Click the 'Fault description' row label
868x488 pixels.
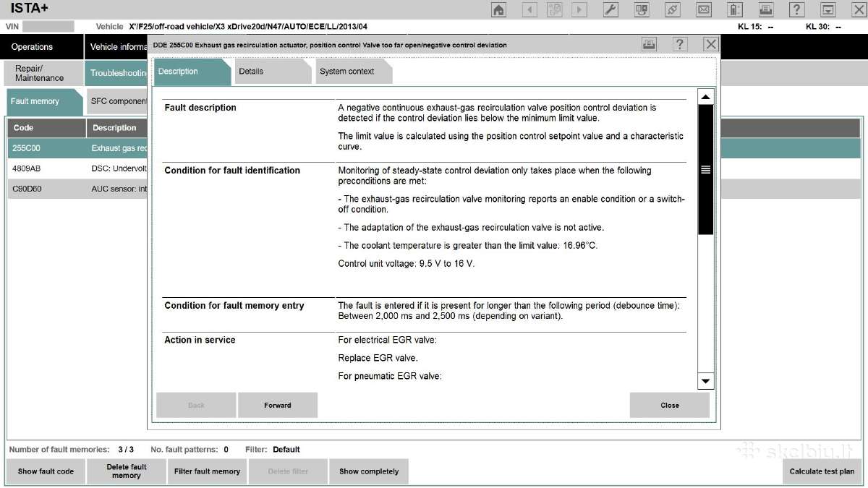pyautogui.click(x=200, y=108)
